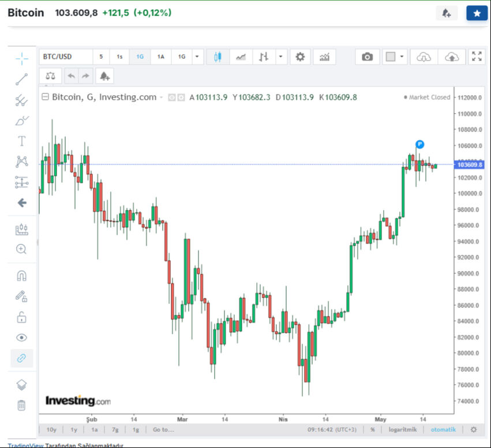
Task: Click the Go to... button
Action: coord(163,430)
